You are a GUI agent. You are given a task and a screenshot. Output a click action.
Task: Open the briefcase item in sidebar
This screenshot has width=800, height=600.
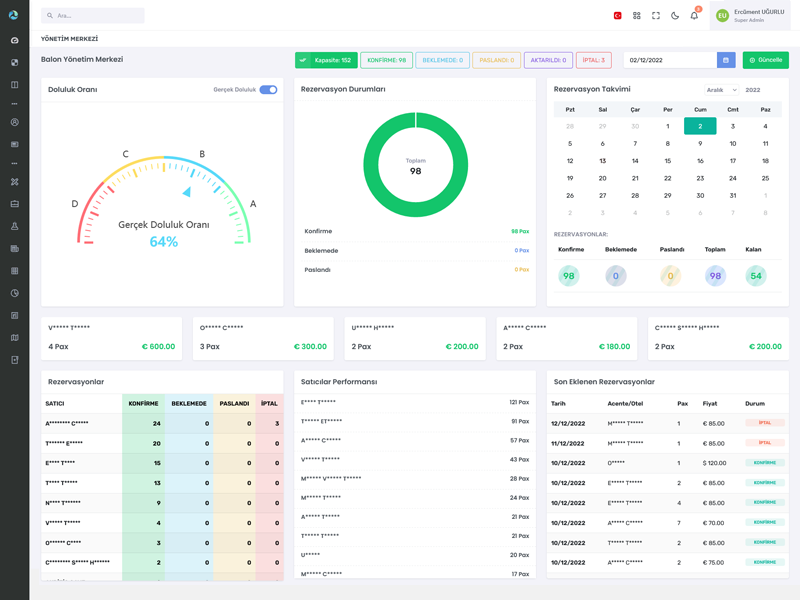pyautogui.click(x=14, y=204)
